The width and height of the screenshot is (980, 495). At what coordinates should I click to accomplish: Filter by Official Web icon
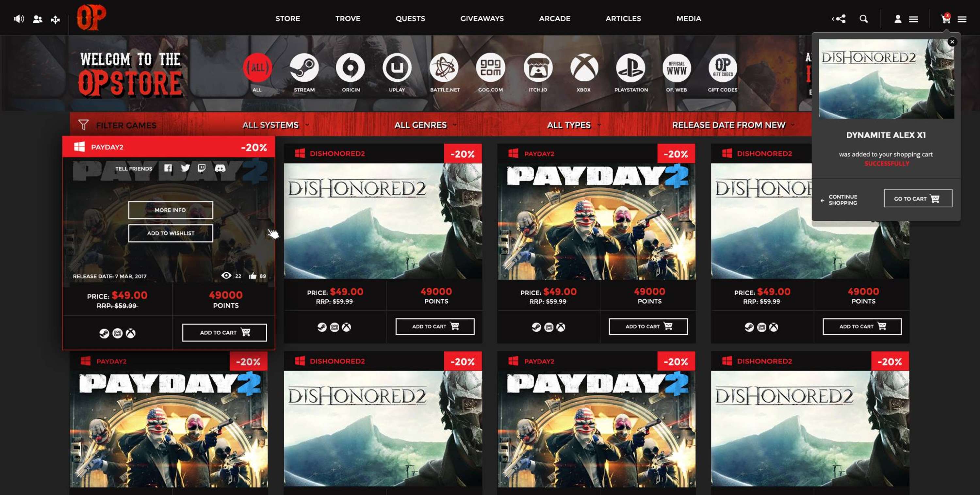click(x=677, y=68)
